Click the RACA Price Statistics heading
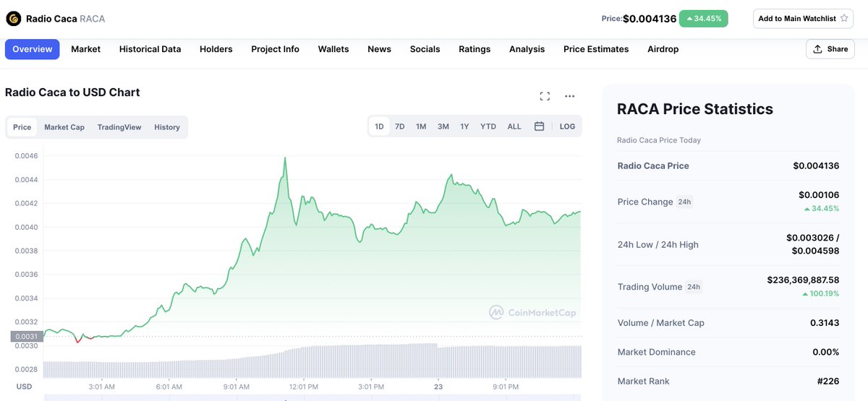The width and height of the screenshot is (868, 401). 695,109
